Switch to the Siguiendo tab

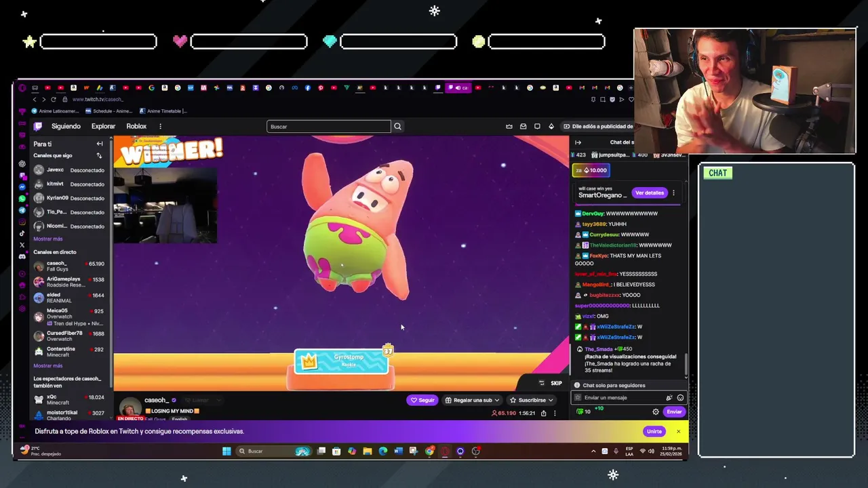(66, 126)
